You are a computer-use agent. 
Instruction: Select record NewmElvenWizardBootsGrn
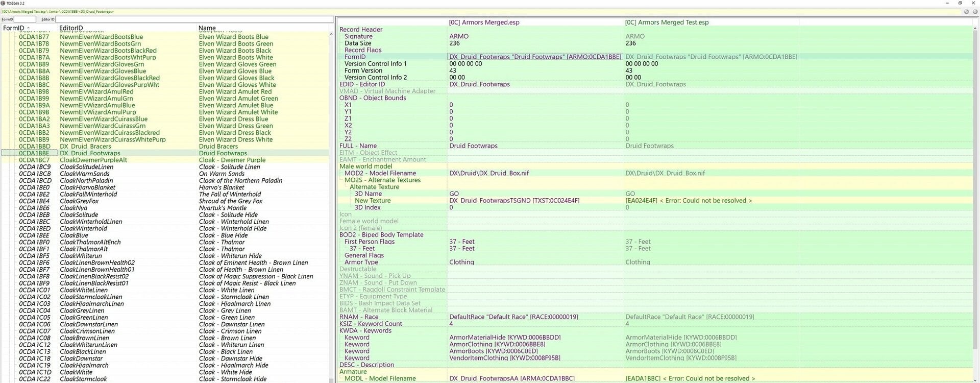pyautogui.click(x=101, y=44)
